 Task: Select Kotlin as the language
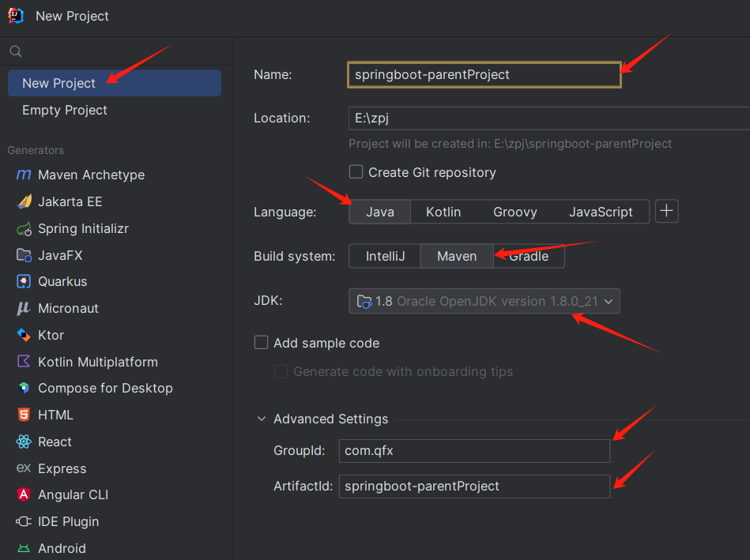[443, 212]
